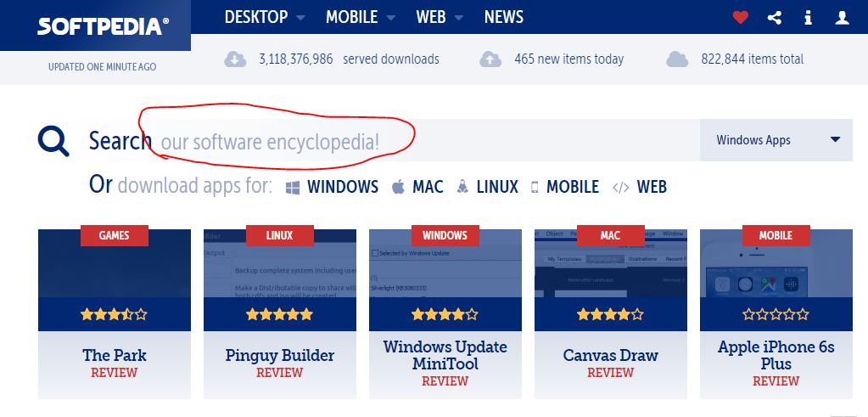The image size is (868, 417).
Task: Click Canvas Draw star rating
Action: point(611,314)
